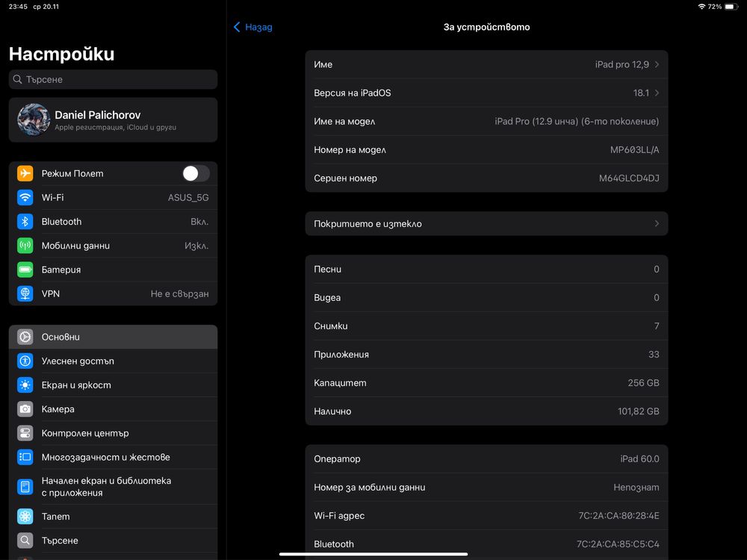Open Контролен център settings
This screenshot has height=560, width=747.
pyautogui.click(x=113, y=433)
